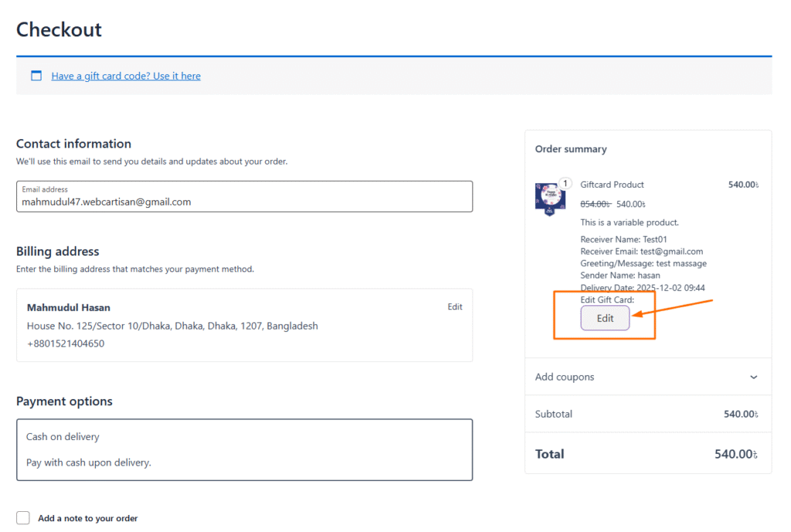This screenshot has width=791, height=532.
Task: Open the 'Have a gift card code?' link
Action: pyautogui.click(x=126, y=76)
